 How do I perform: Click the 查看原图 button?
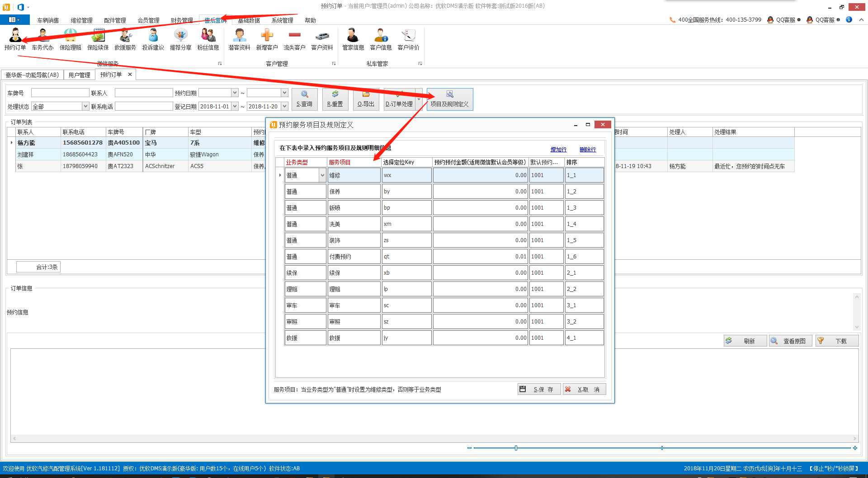[x=790, y=341]
